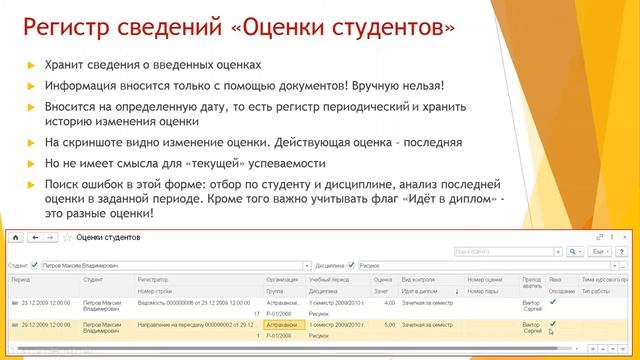Screen dimensions: 640x360
Task: Open Ведомость 000000006 от 23.12.2009 registrar cell
Action: click(x=194, y=303)
